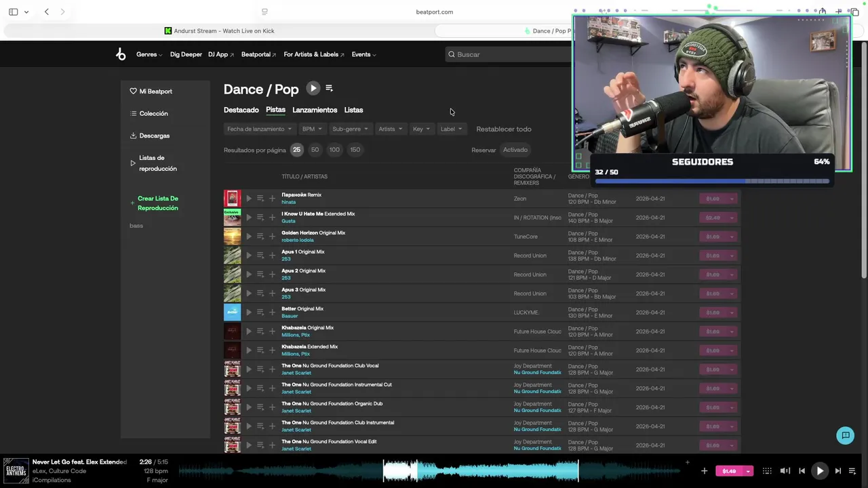Play the Better Original Mix by Bauuer
868x488 pixels.
248,312
